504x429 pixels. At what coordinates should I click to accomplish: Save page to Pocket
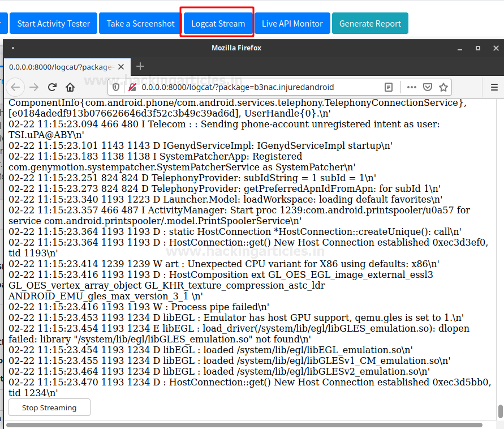428,87
